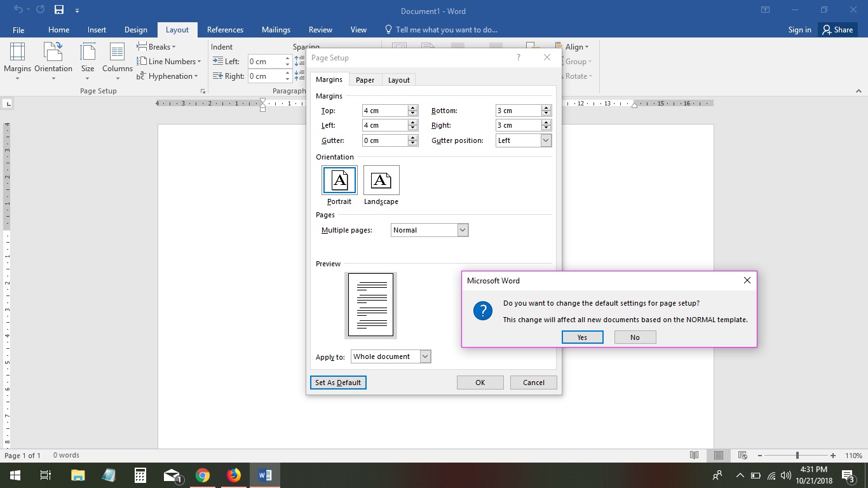Increase the Gutter value using its up arrow
Screen dimensions: 868x488
413,138
